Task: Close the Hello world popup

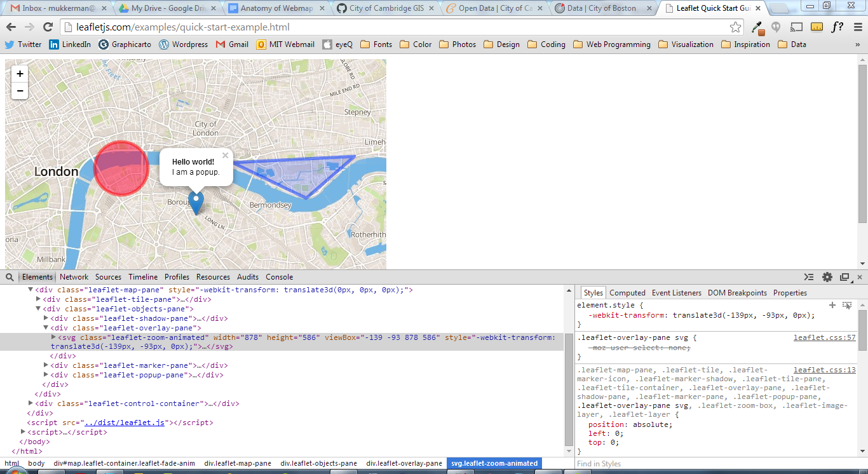Action: point(225,155)
